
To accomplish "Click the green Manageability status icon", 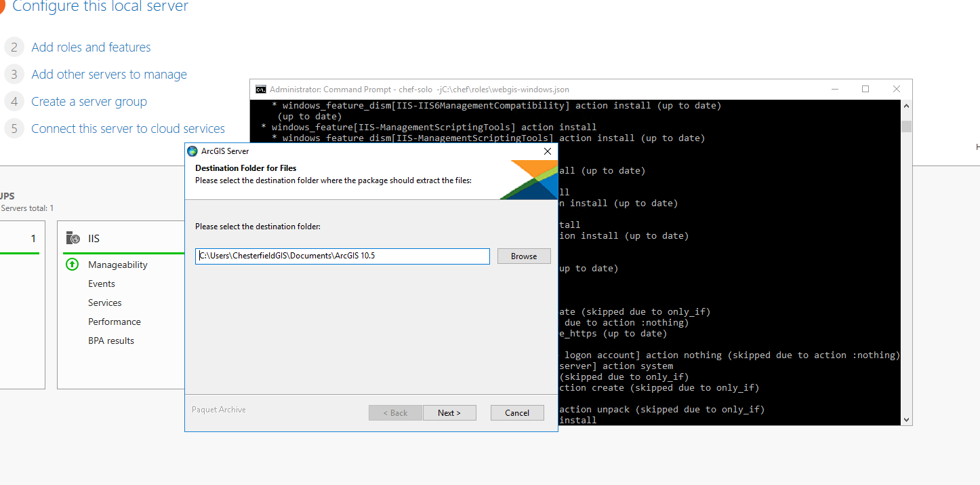I will pyautogui.click(x=72, y=265).
